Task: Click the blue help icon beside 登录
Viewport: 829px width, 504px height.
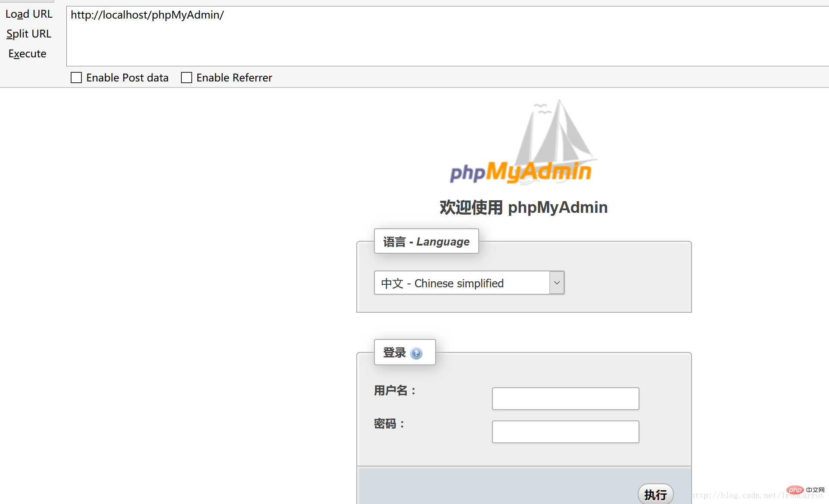Action: click(x=416, y=353)
